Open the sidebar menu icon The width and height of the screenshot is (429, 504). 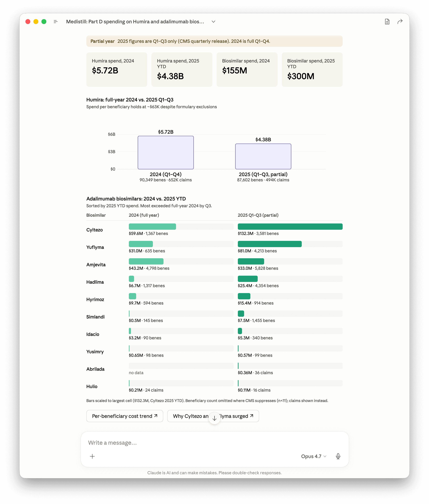click(x=55, y=22)
